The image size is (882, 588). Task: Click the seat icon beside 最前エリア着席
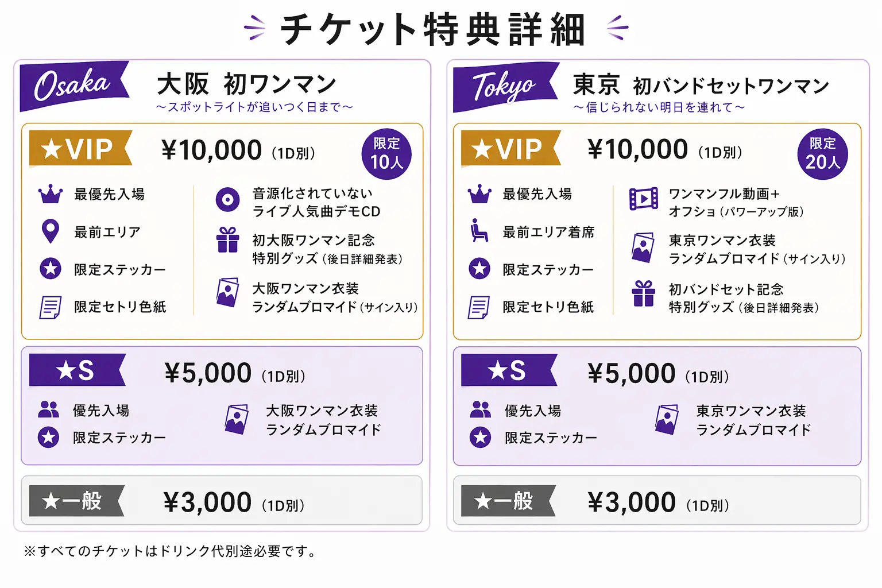coord(479,230)
